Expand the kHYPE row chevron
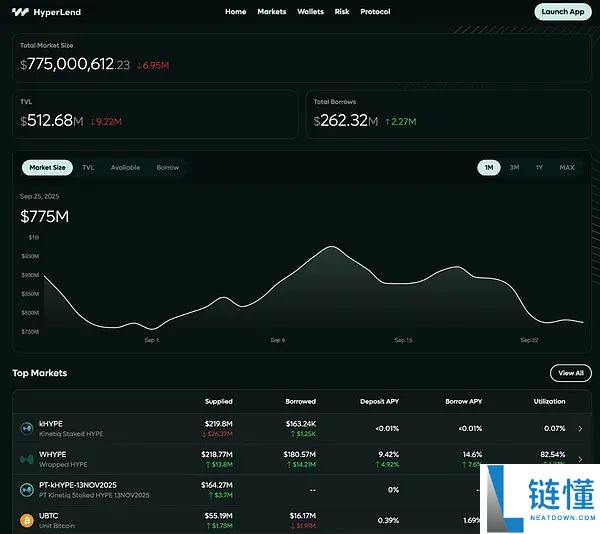Screen dimensions: 600x534 point(580,428)
